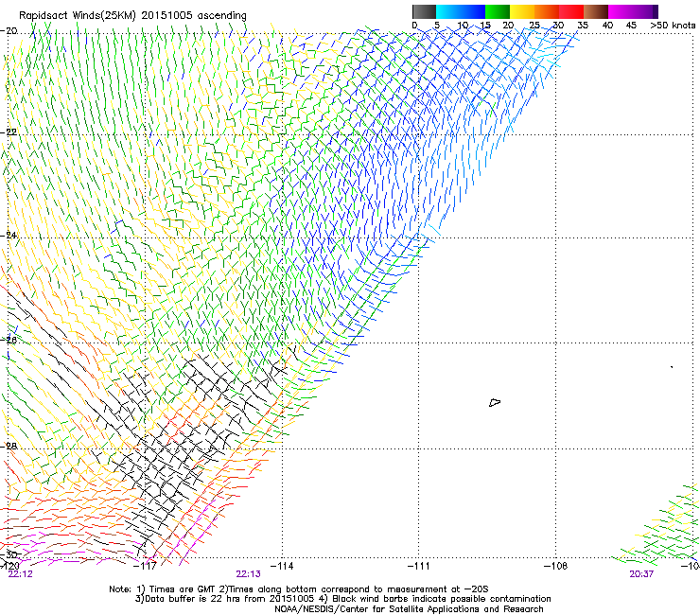Click the cyan 5-10 knots legend segment
This screenshot has width=700, height=615.
[448, 11]
